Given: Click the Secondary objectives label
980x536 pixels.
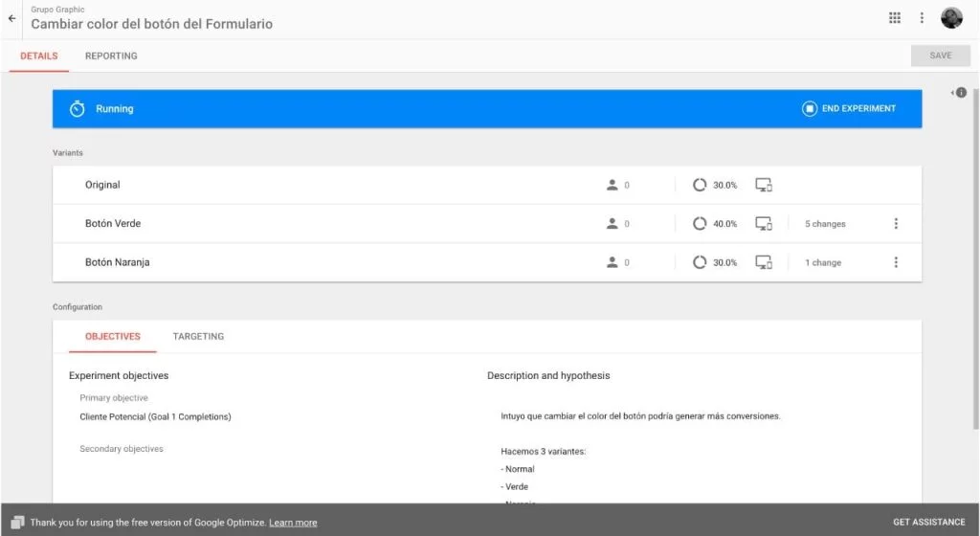Looking at the screenshot, I should point(122,449).
